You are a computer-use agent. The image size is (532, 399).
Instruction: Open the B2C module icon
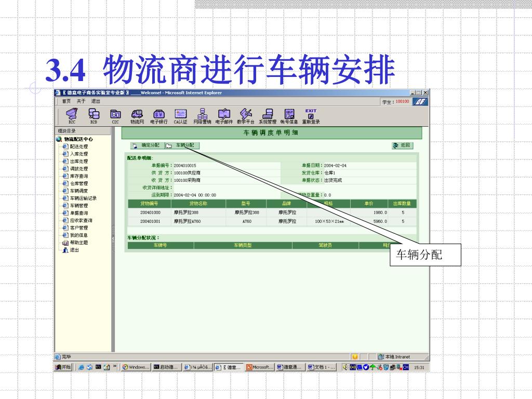coord(72,116)
